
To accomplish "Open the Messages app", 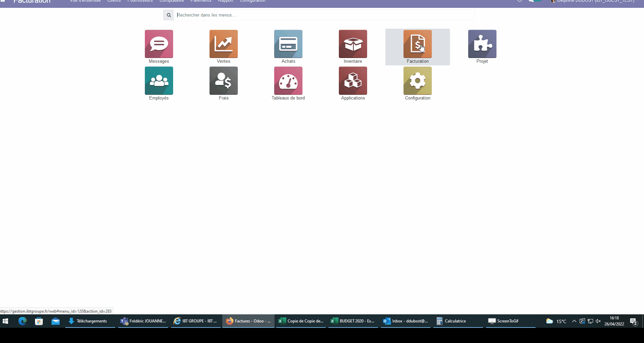I will coord(159,44).
